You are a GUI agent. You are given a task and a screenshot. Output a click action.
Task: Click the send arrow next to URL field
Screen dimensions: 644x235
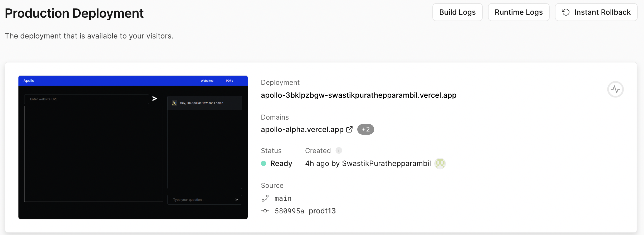(155, 99)
